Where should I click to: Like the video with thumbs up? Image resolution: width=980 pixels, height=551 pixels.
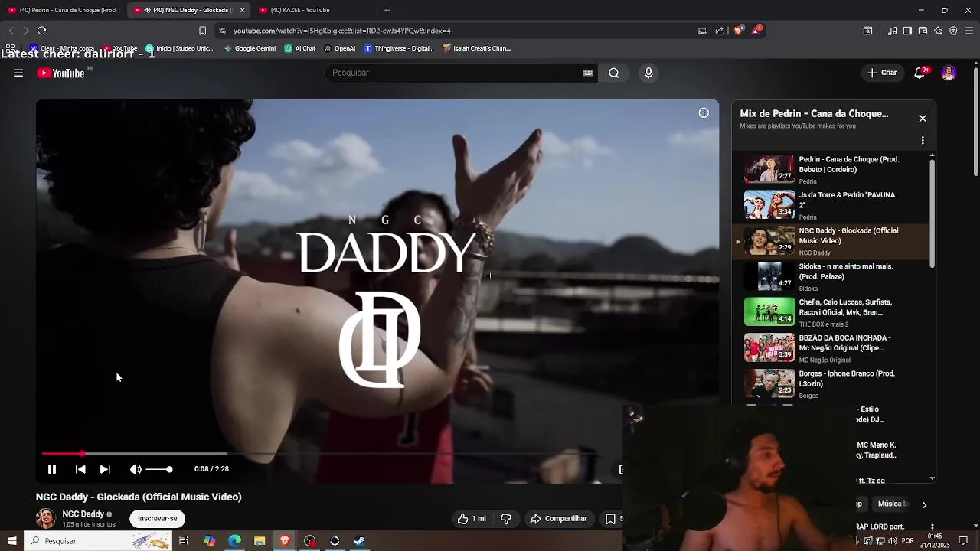tap(472, 519)
